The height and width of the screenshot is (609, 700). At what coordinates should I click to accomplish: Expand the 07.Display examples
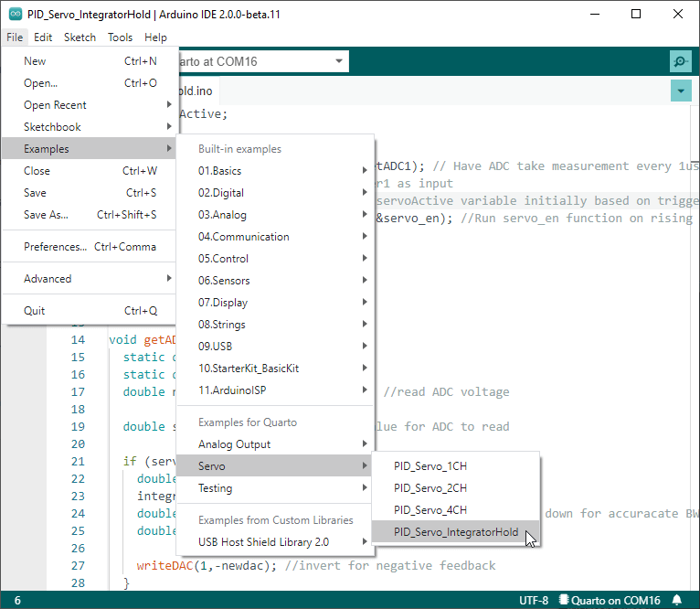[275, 302]
